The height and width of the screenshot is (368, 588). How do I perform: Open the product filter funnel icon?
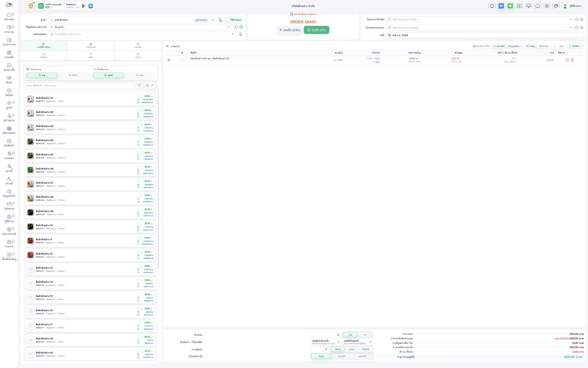139,85
